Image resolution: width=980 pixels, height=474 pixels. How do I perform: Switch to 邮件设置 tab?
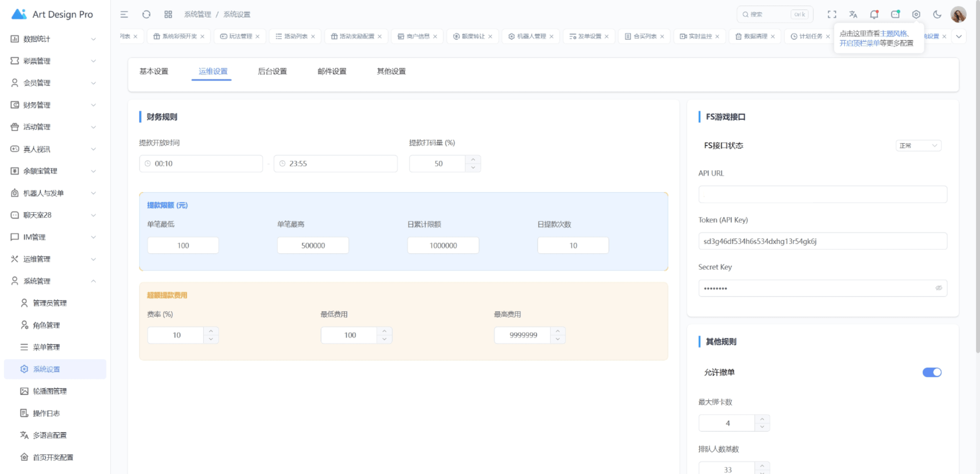332,71
